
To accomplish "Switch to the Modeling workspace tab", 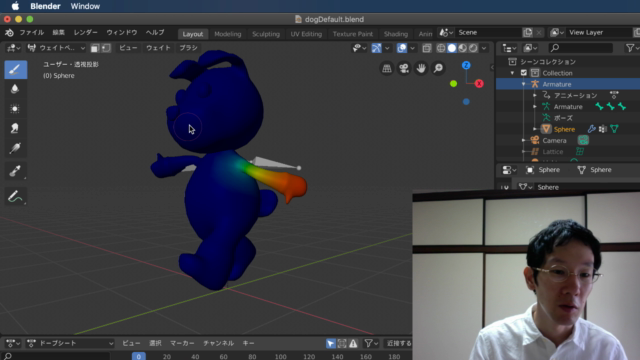I will click(228, 34).
